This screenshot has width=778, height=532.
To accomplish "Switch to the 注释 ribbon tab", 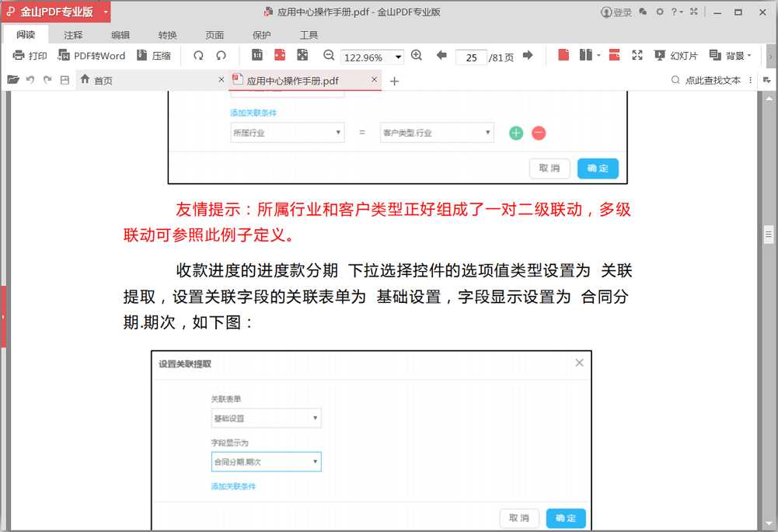I will (x=72, y=34).
